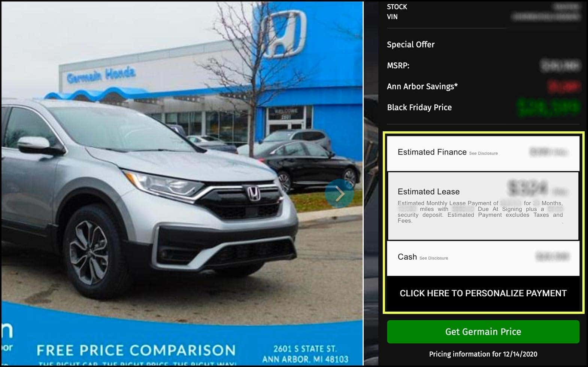Viewport: 588px width, 367px height.
Task: Click the Black Friday Price label
Action: pos(419,107)
